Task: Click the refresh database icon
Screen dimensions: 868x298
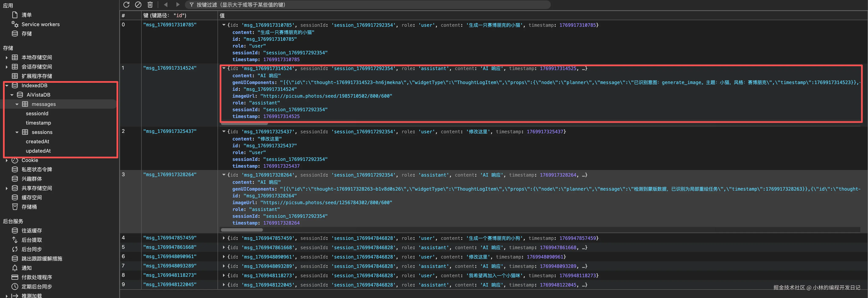Action: click(x=126, y=5)
